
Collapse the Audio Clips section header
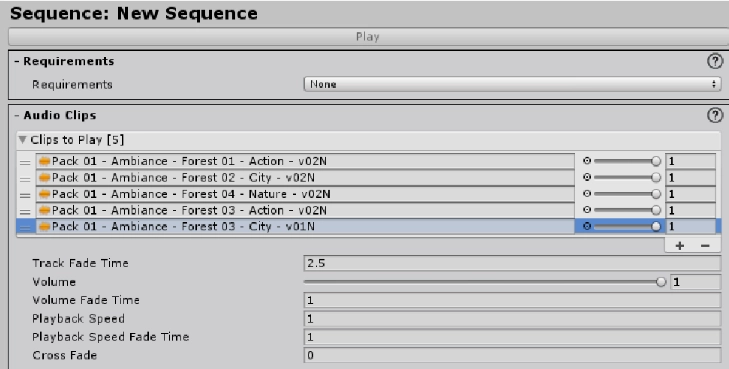pyautogui.click(x=55, y=115)
